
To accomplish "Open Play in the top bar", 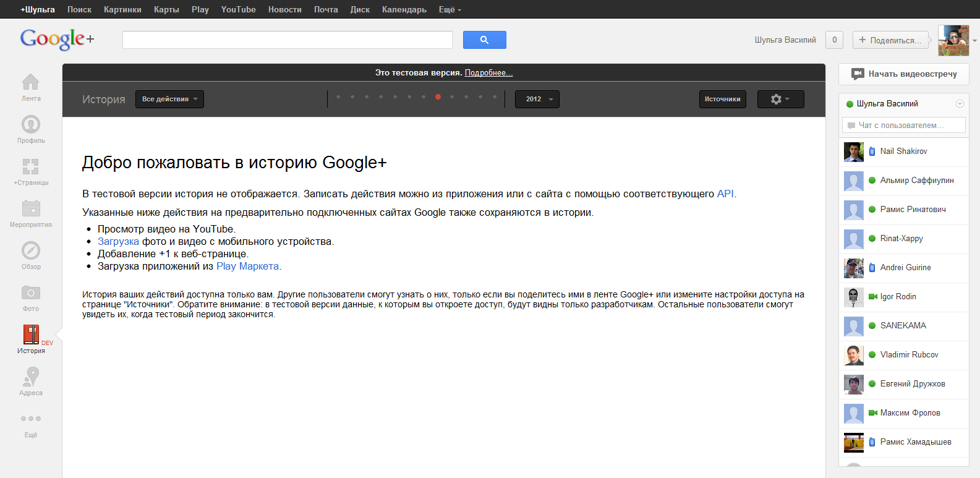I will 200,9.
